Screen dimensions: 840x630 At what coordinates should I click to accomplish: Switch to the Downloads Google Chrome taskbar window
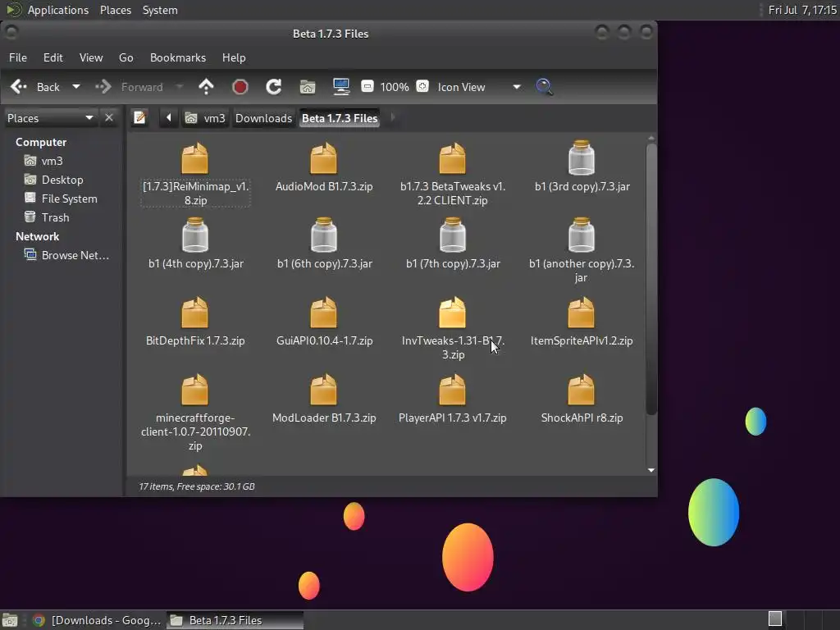coord(97,620)
